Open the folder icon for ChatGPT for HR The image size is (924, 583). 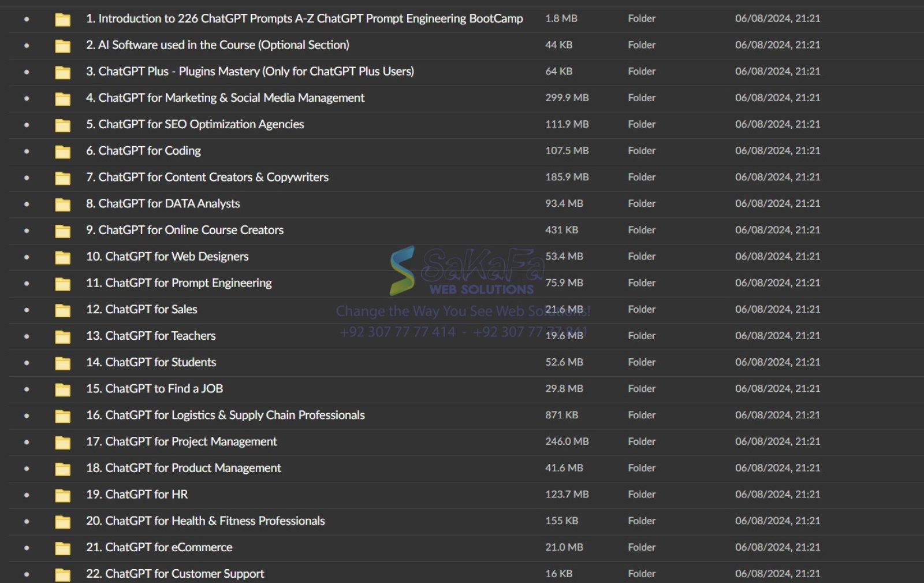pyautogui.click(x=62, y=495)
